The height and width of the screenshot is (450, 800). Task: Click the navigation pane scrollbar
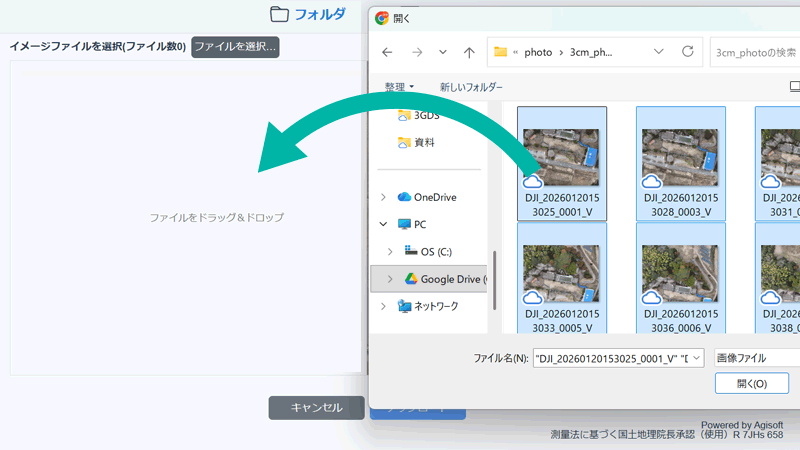[x=494, y=280]
